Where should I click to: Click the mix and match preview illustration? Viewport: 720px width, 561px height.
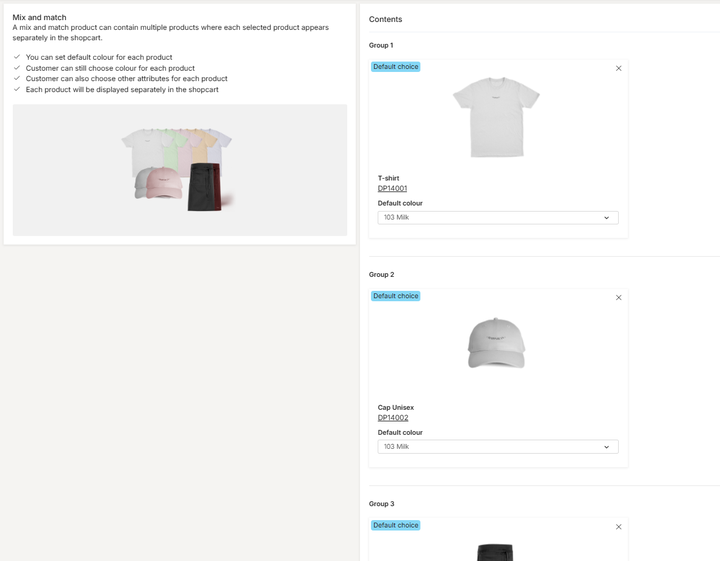tap(180, 170)
